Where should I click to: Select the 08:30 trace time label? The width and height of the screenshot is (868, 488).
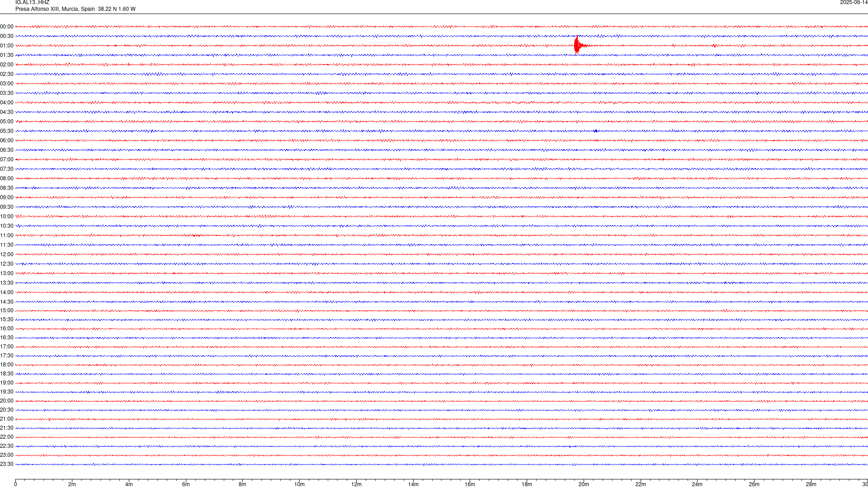tap(7, 188)
